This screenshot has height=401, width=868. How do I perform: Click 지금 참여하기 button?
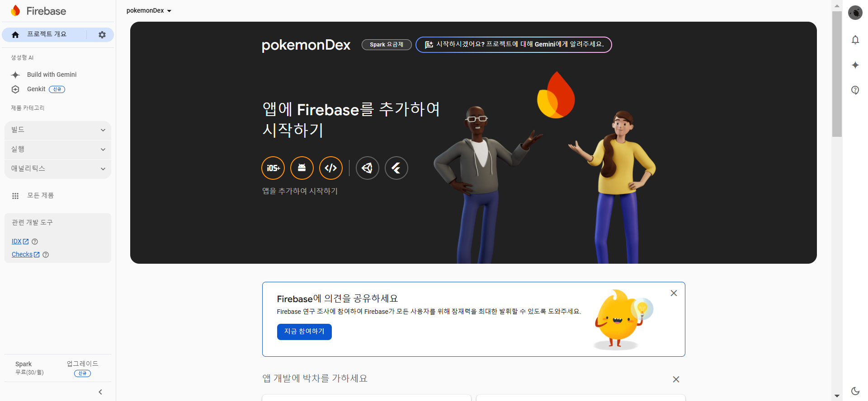[304, 332]
